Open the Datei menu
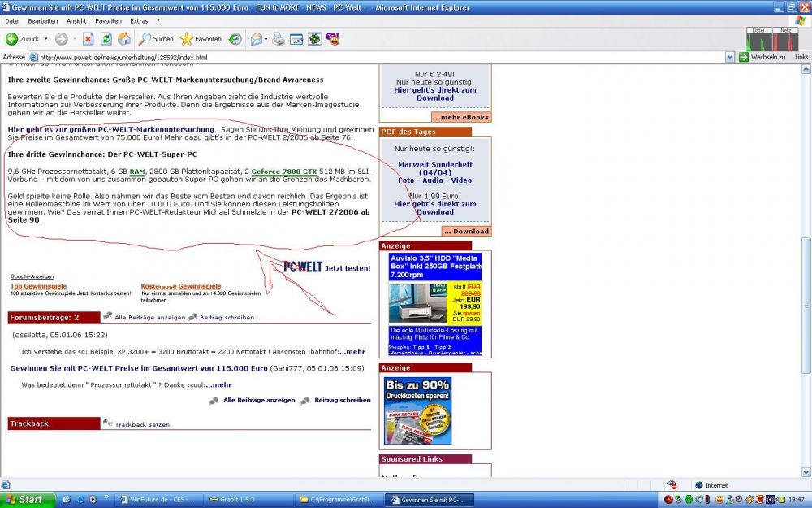The image size is (812, 508). [12, 21]
